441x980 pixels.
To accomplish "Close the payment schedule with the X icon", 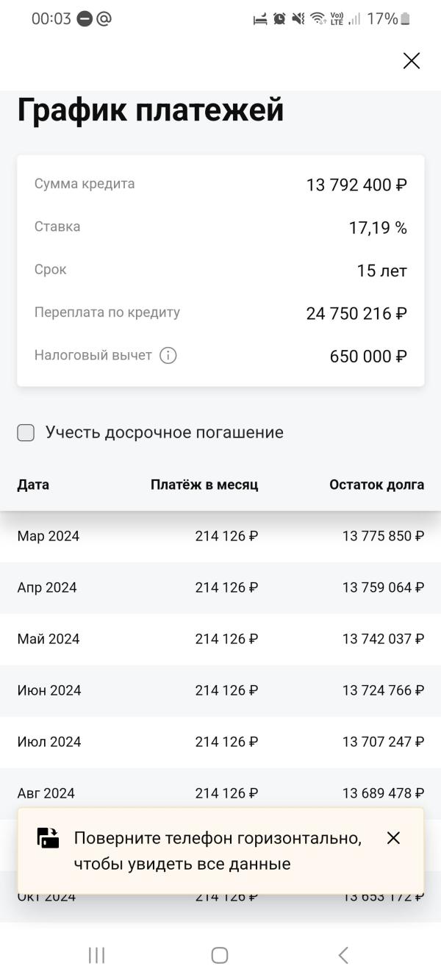I will click(x=411, y=61).
